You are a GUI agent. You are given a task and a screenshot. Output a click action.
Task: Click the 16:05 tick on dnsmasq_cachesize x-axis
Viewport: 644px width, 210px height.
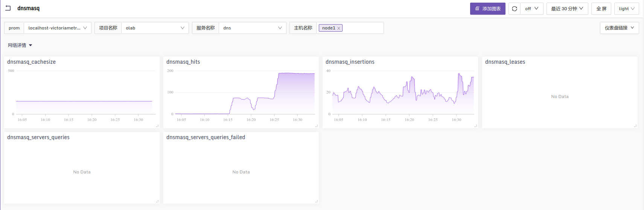(22, 120)
